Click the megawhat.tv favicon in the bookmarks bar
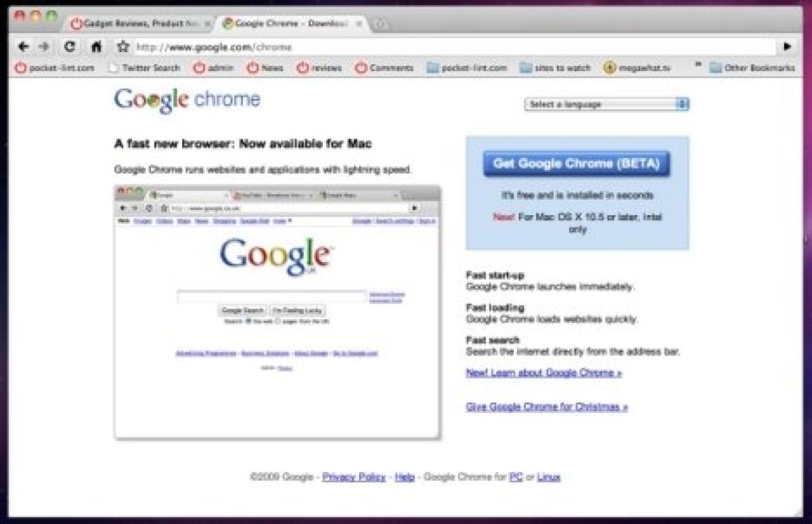 [610, 68]
